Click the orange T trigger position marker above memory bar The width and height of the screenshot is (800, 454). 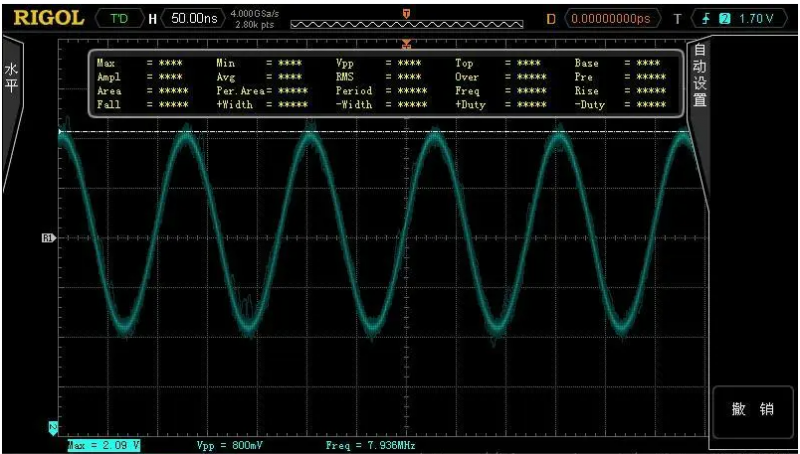coord(407,14)
